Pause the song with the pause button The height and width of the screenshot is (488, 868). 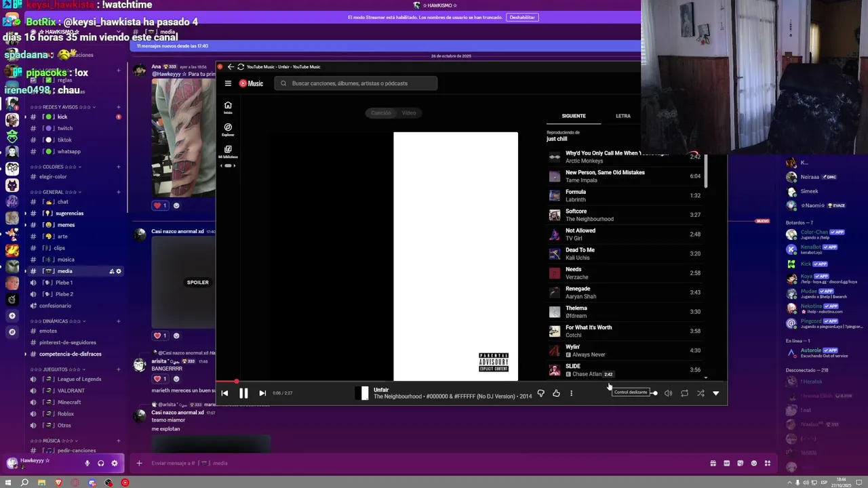coord(243,393)
